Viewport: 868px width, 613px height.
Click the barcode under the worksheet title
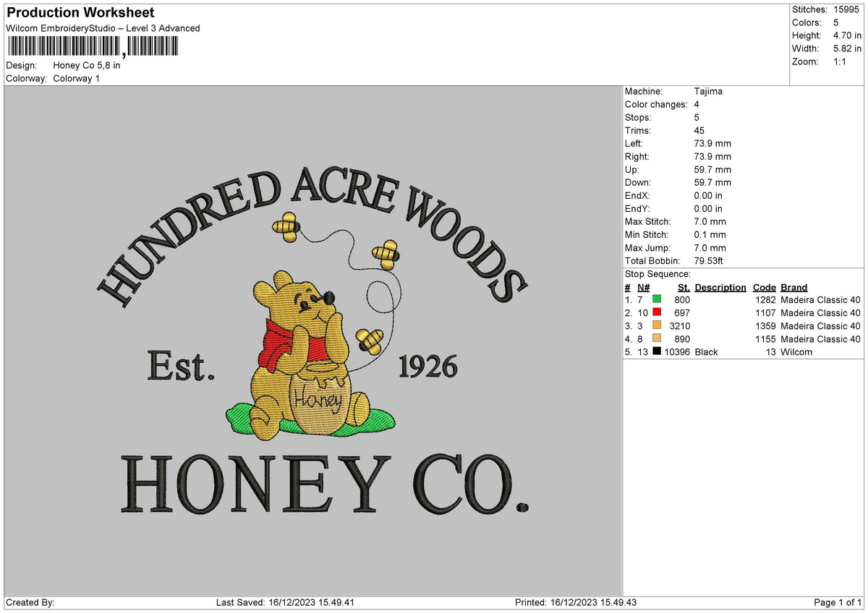tap(95, 47)
